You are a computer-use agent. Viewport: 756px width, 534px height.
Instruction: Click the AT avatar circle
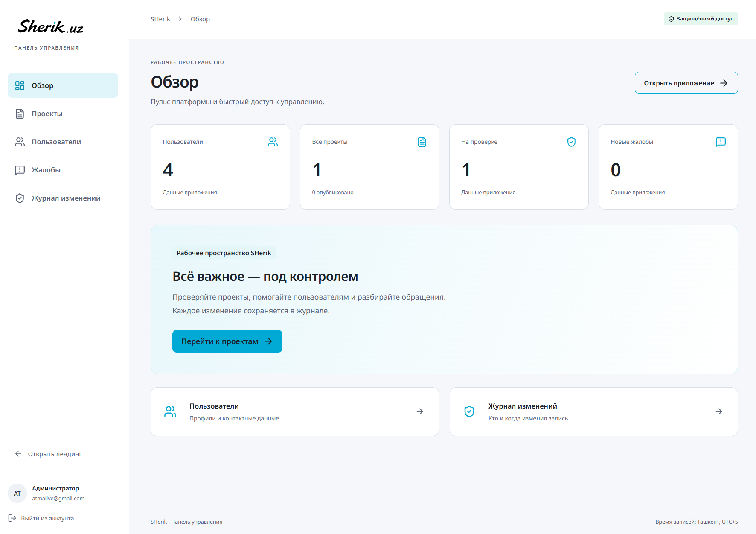pos(17,493)
